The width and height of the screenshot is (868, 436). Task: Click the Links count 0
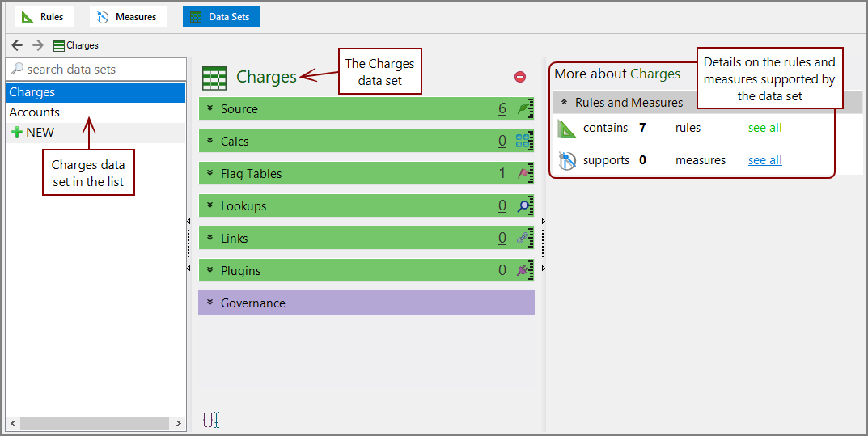[502, 239]
